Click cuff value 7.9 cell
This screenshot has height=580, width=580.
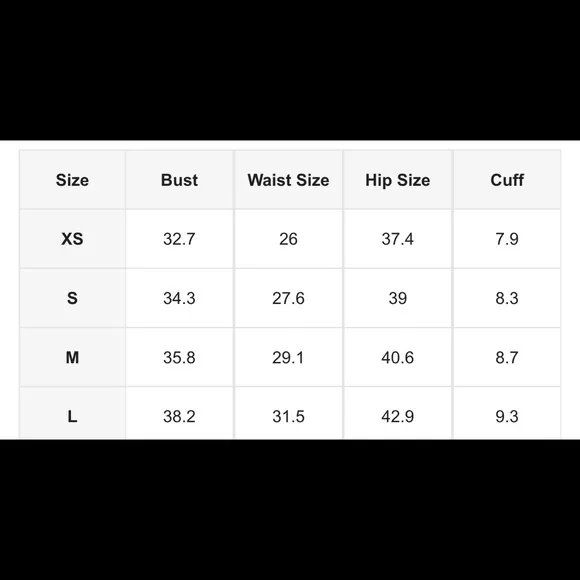coord(507,239)
